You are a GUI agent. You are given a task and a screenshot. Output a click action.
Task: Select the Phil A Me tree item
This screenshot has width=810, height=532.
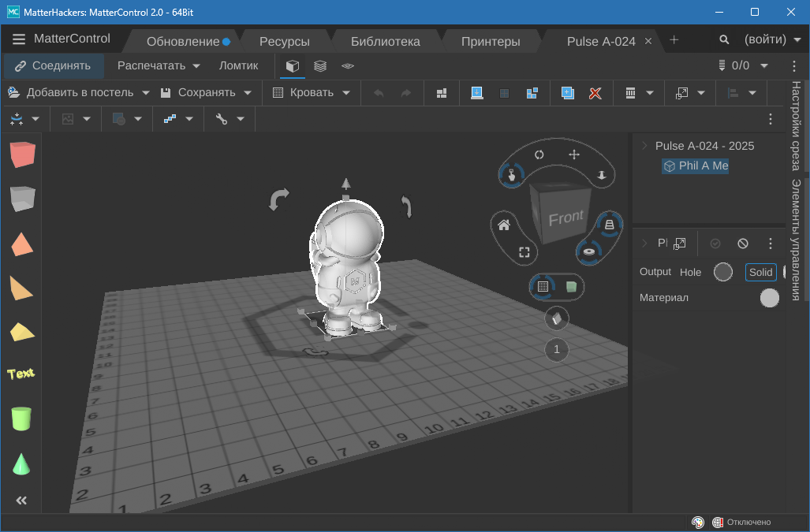coord(696,166)
